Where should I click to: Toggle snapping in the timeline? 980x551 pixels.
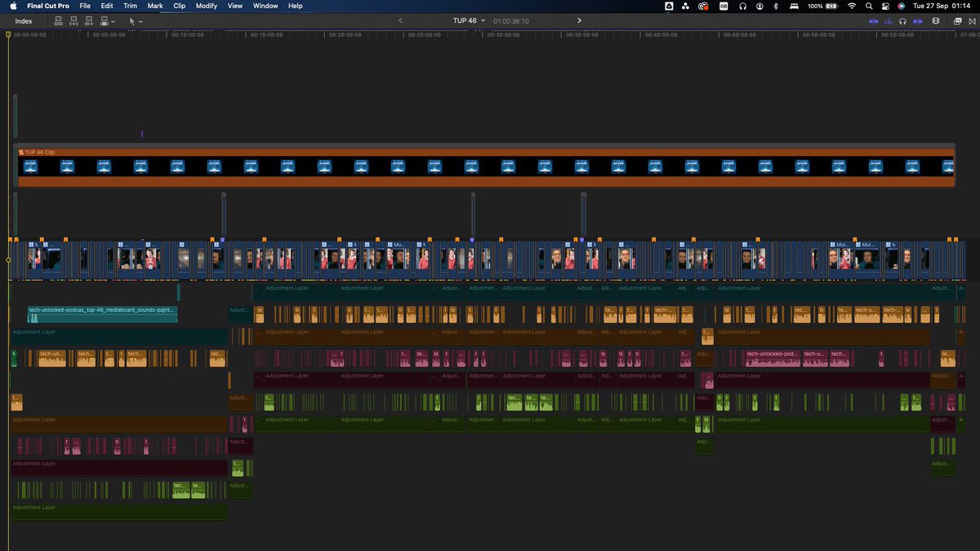point(917,21)
